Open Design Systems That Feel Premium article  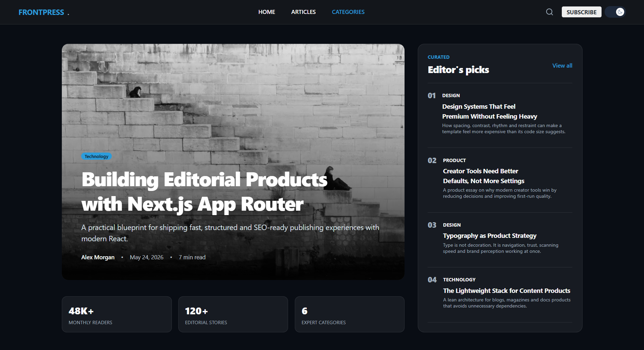[x=489, y=111]
